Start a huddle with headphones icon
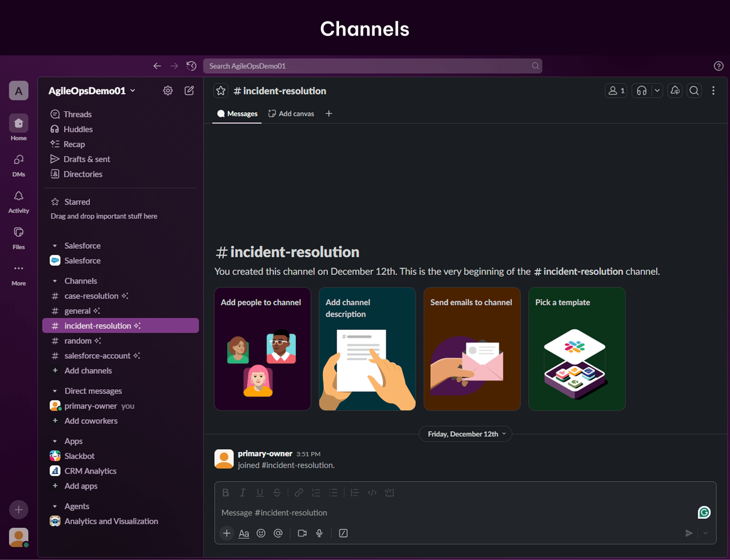Image resolution: width=730 pixels, height=560 pixels. click(642, 91)
